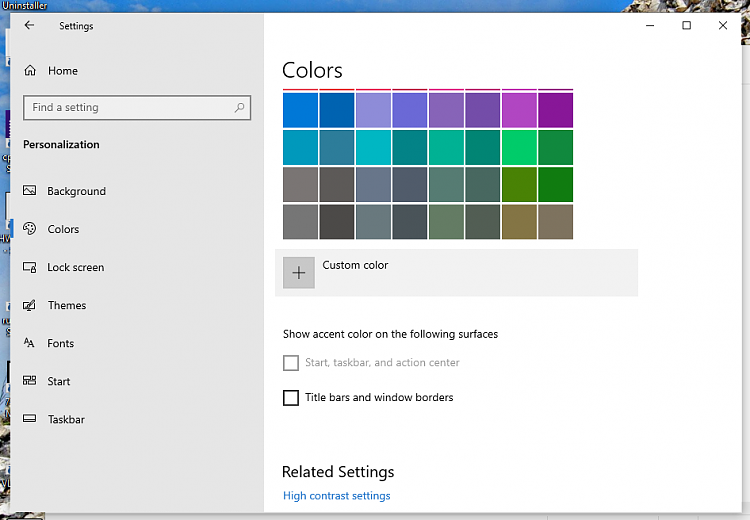Select the darkest charcoal swatch in last row
The height and width of the screenshot is (520, 750).
coord(337,222)
